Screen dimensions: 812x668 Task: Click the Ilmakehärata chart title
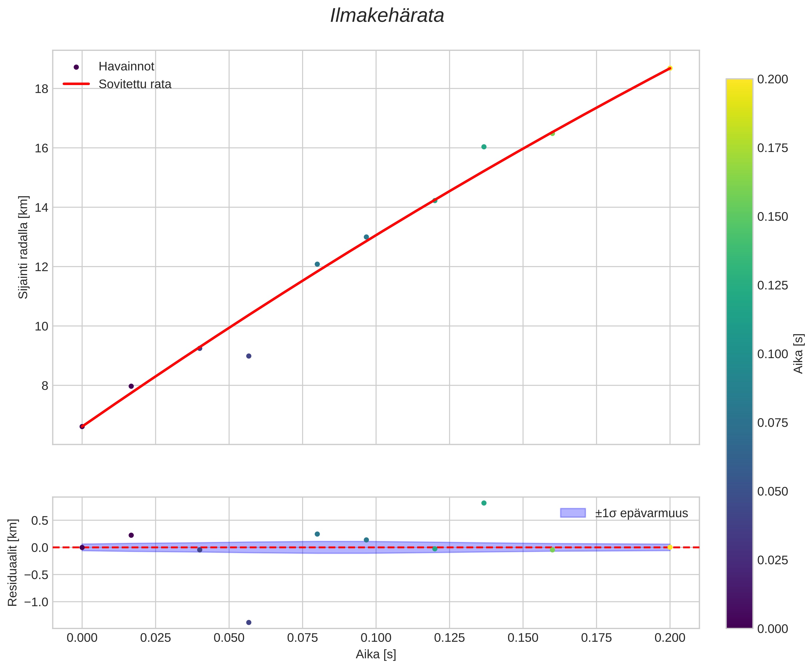(387, 16)
